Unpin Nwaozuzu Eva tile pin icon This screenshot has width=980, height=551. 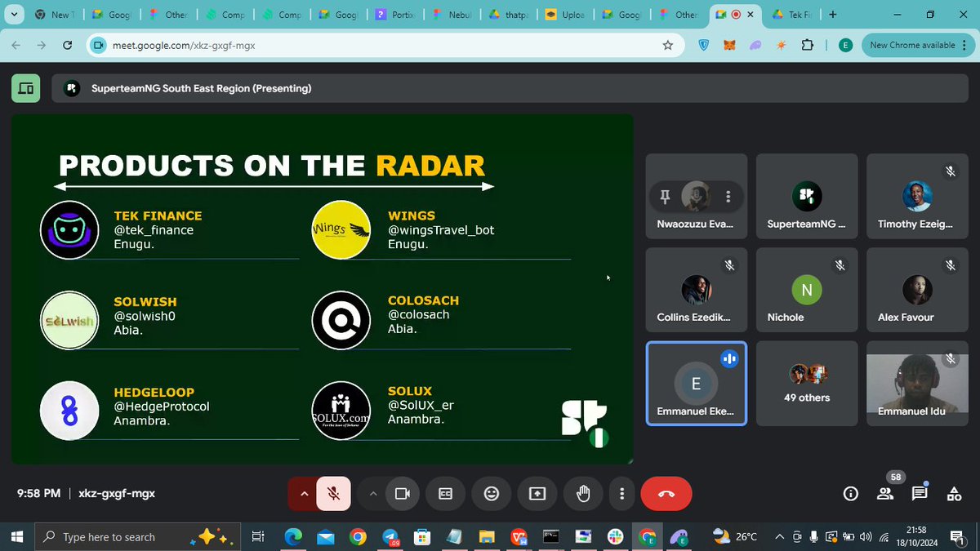click(x=665, y=196)
